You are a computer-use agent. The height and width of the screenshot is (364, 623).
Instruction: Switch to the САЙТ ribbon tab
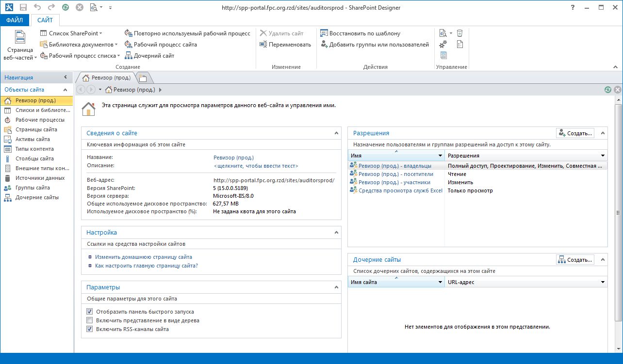click(x=45, y=20)
